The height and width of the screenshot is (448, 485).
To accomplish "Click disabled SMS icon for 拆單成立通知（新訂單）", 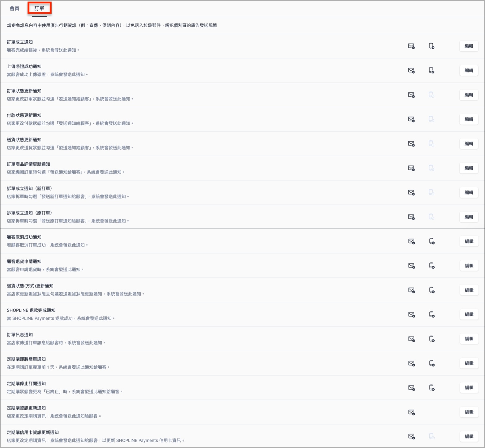I will tap(431, 193).
